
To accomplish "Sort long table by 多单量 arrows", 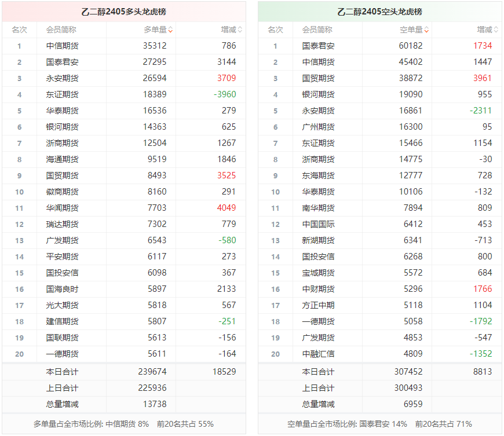I will coord(170,30).
